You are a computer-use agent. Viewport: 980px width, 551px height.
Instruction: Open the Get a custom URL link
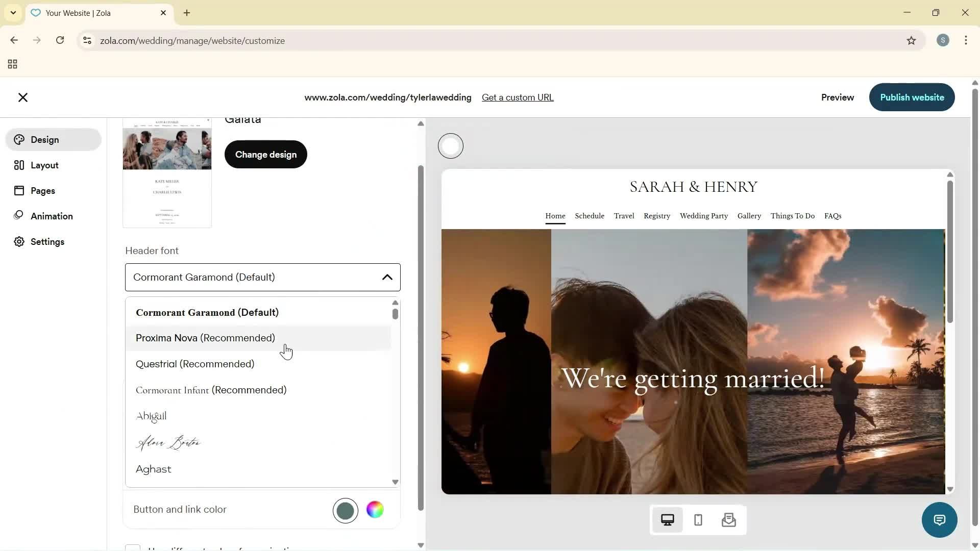[x=518, y=97]
